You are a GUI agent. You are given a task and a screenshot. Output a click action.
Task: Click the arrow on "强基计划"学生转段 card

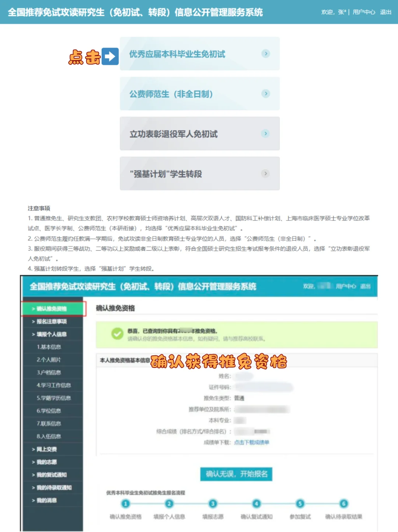click(265, 173)
